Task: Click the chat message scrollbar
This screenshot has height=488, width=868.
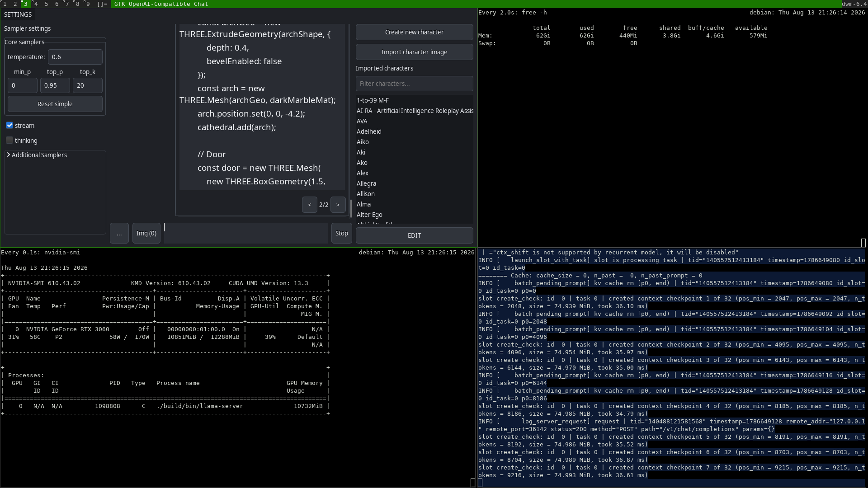Action: click(x=351, y=208)
